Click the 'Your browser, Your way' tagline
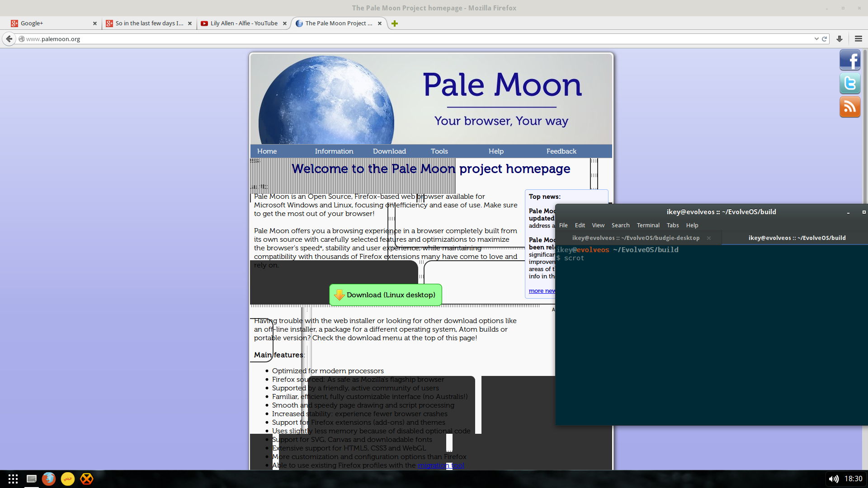868x488 pixels. click(x=501, y=121)
